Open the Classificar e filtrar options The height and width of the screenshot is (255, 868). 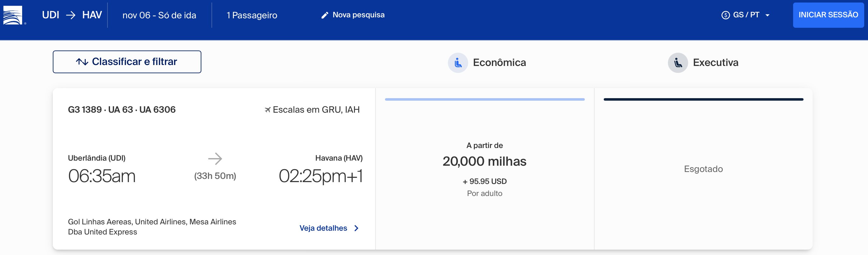tap(127, 62)
